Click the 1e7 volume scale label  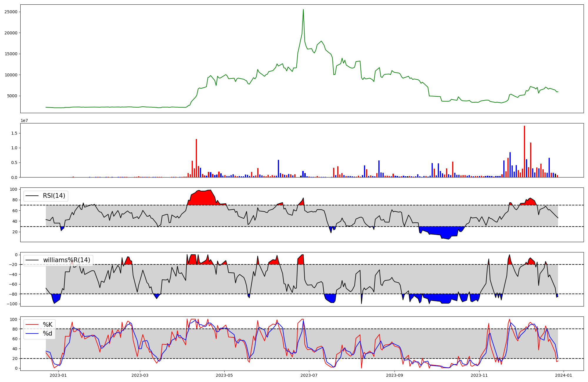coord(24,121)
